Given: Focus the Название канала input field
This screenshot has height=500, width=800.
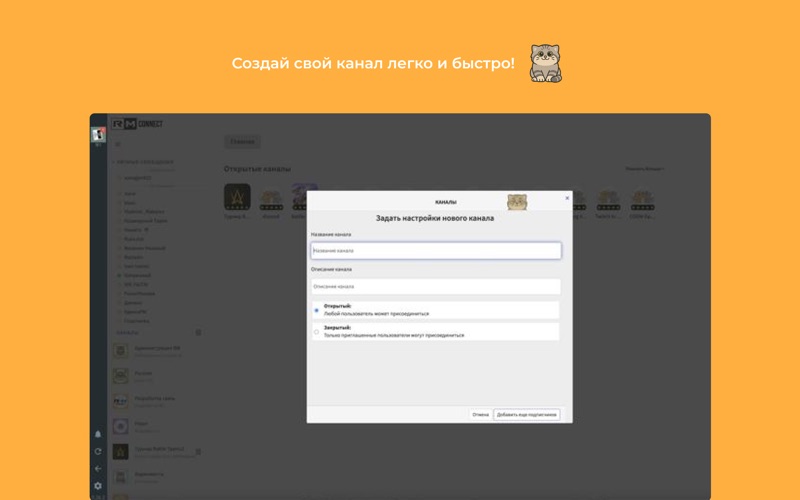Looking at the screenshot, I should [436, 251].
